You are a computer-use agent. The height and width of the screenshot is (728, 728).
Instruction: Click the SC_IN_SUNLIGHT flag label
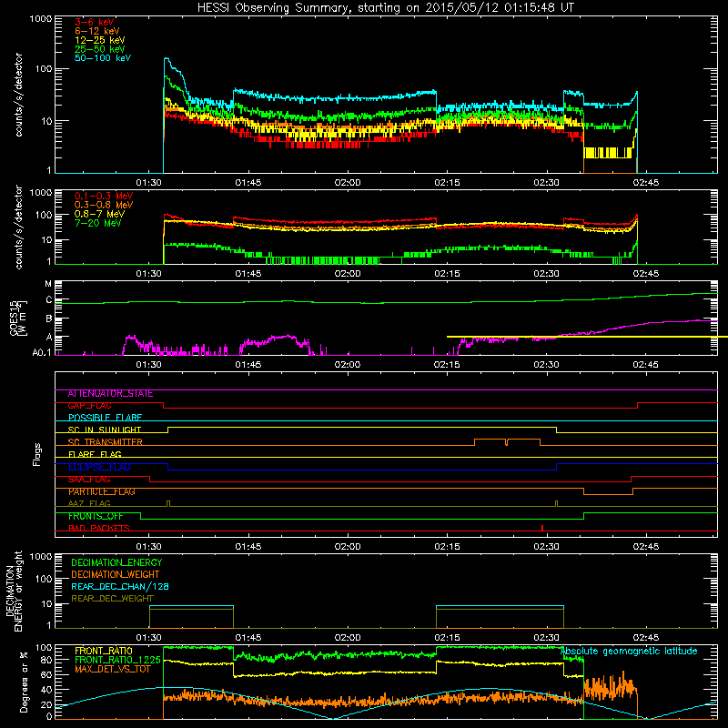[x=105, y=430]
